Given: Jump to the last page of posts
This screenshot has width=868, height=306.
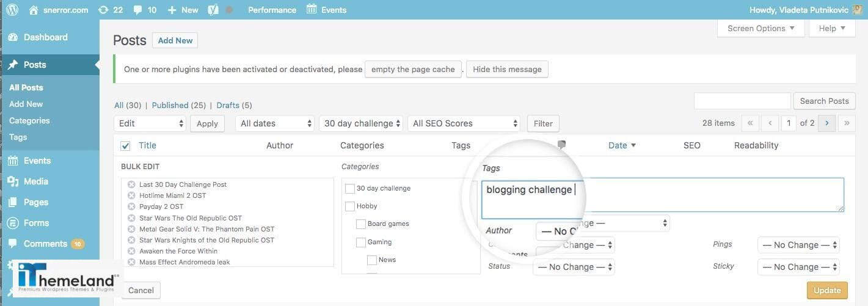Looking at the screenshot, I should [x=847, y=123].
